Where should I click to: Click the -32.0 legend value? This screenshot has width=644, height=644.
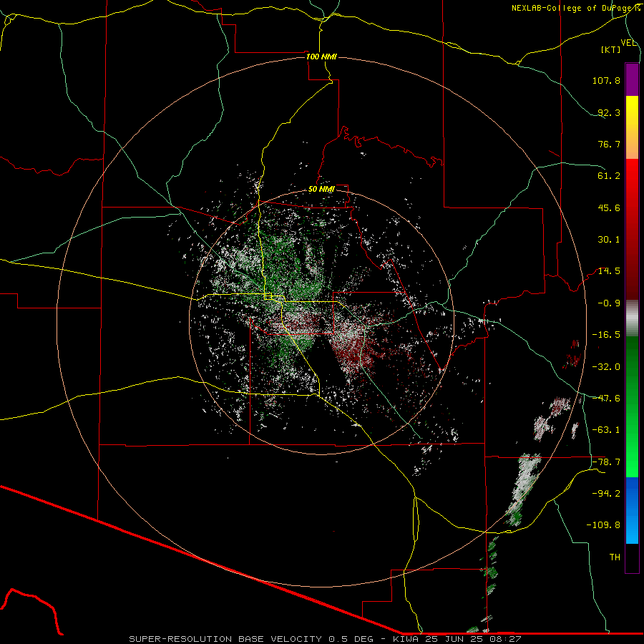606,367
